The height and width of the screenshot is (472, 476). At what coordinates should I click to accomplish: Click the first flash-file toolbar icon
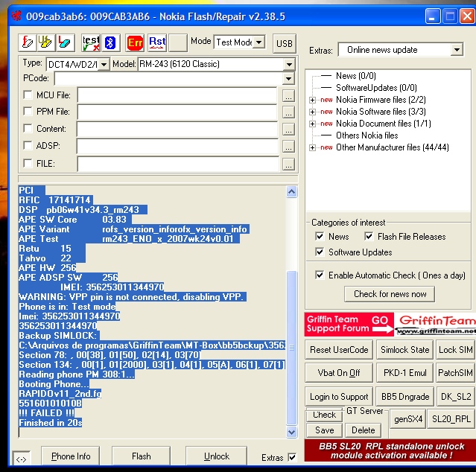point(28,42)
